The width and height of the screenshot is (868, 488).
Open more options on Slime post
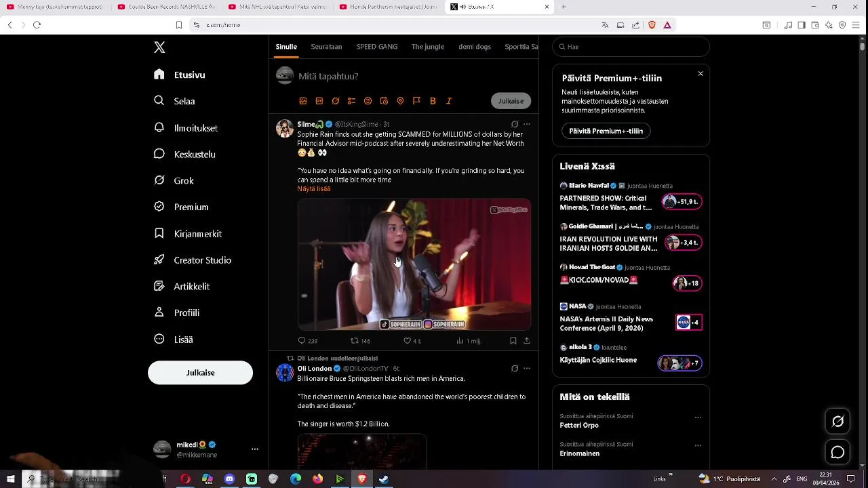[527, 124]
